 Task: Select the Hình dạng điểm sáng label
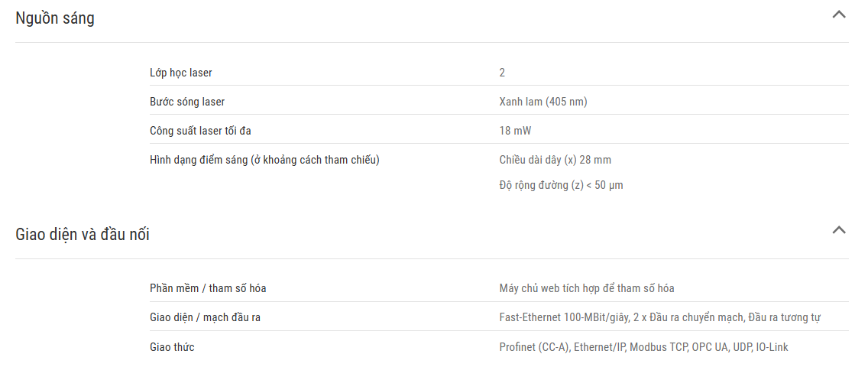click(x=264, y=160)
